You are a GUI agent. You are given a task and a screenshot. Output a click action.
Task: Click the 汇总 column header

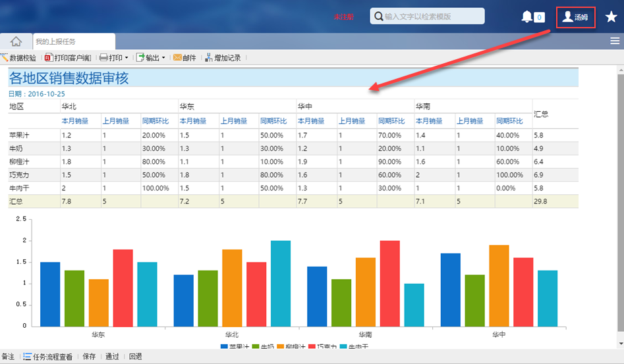[541, 114]
